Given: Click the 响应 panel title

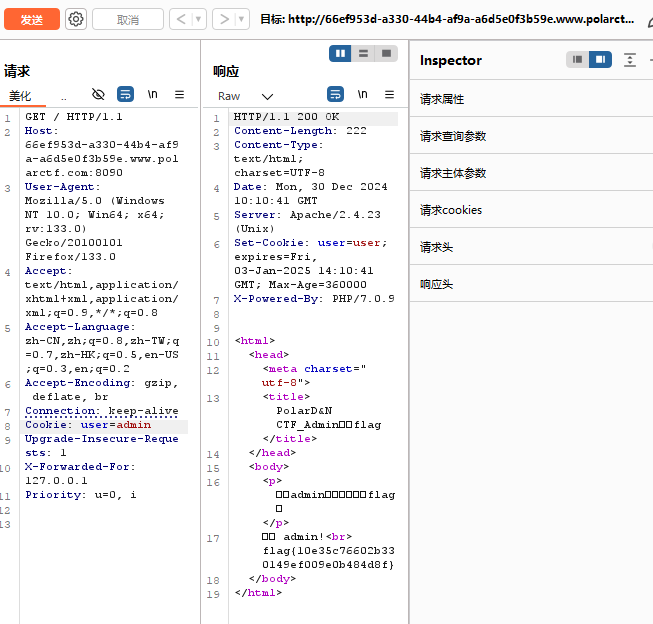Looking at the screenshot, I should (226, 71).
